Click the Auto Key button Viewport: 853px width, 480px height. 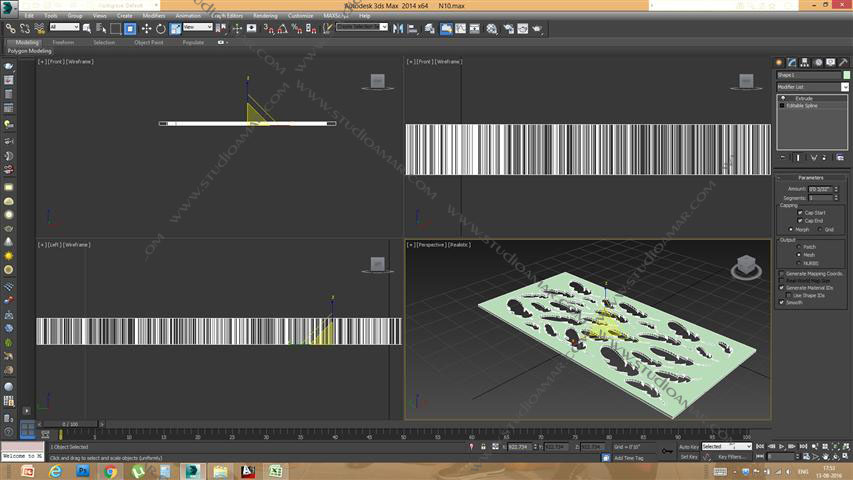click(689, 447)
